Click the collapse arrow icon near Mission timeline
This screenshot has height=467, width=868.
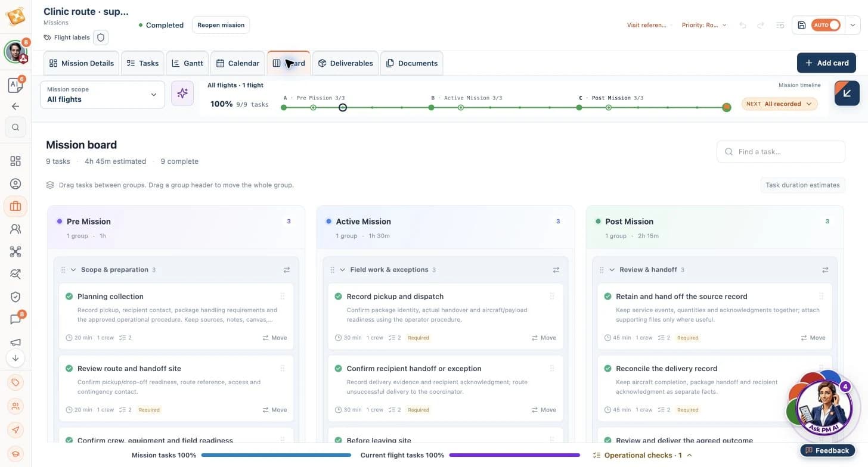847,93
